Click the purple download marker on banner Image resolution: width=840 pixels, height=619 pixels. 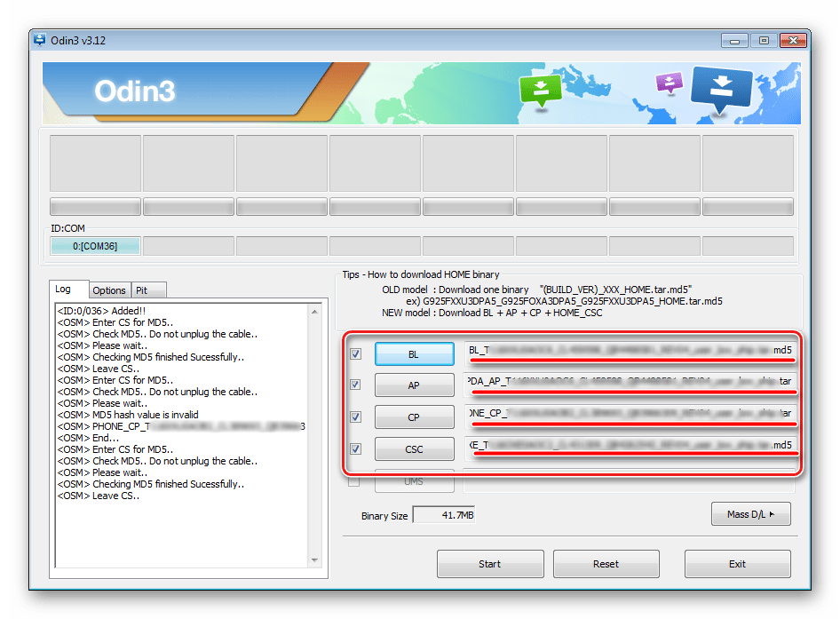(x=670, y=84)
